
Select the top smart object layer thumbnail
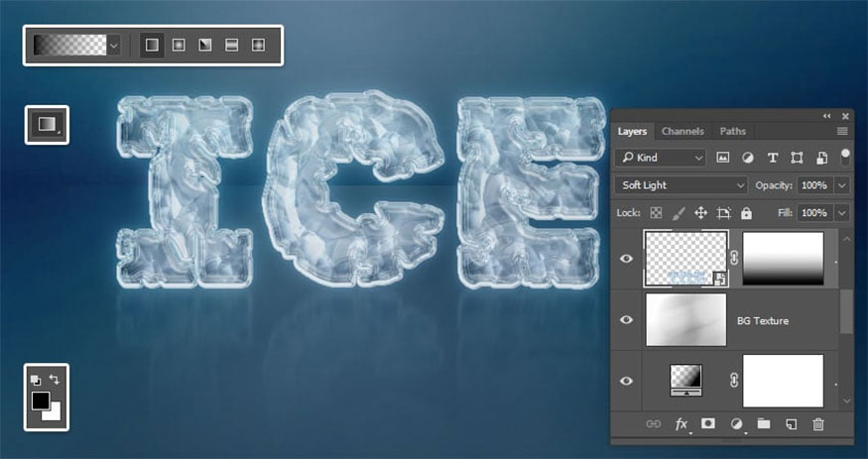click(x=685, y=259)
